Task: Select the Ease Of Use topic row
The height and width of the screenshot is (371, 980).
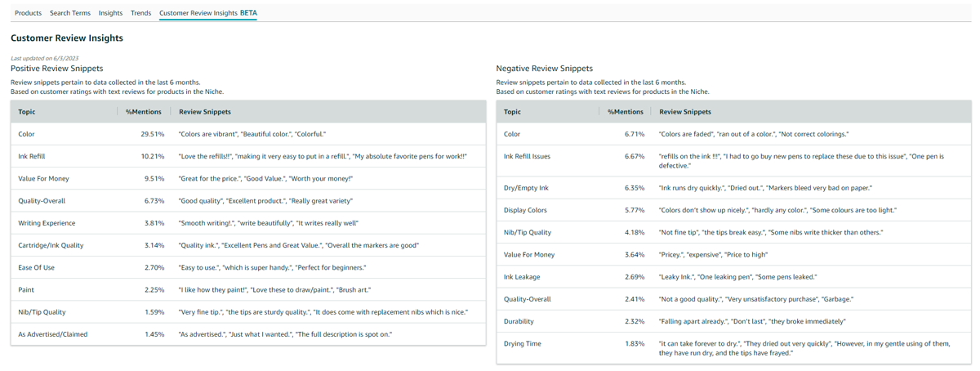Action: click(37, 267)
